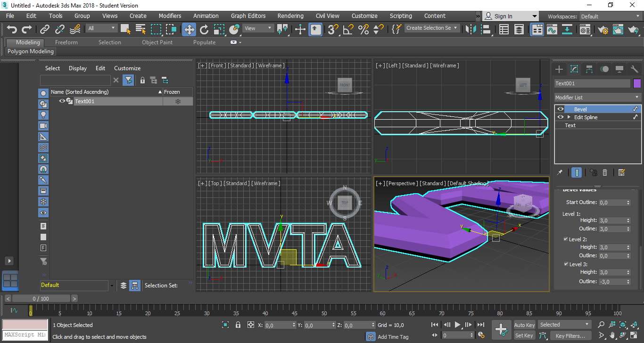Expand the Edit Spline modifier sub-objects
Viewport: 644px width, 343px height.
(x=569, y=117)
